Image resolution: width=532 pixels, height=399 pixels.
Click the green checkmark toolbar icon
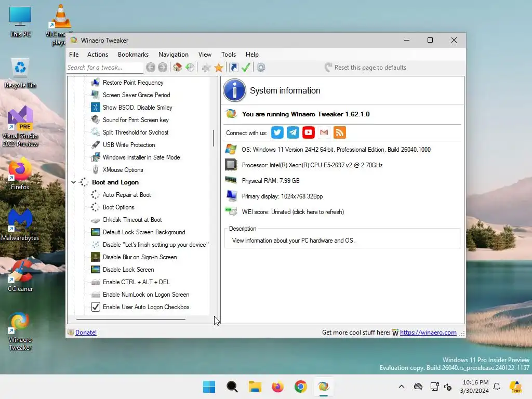point(246,68)
